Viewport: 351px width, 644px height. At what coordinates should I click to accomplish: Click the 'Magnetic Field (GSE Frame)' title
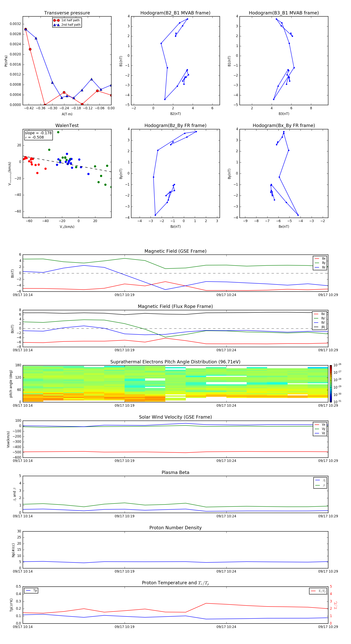[x=175, y=251]
